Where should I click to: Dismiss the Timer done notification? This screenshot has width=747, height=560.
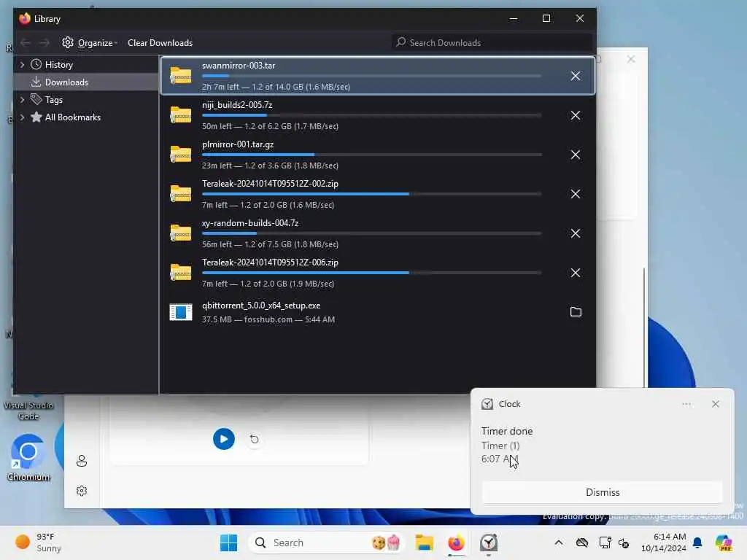pyautogui.click(x=602, y=492)
